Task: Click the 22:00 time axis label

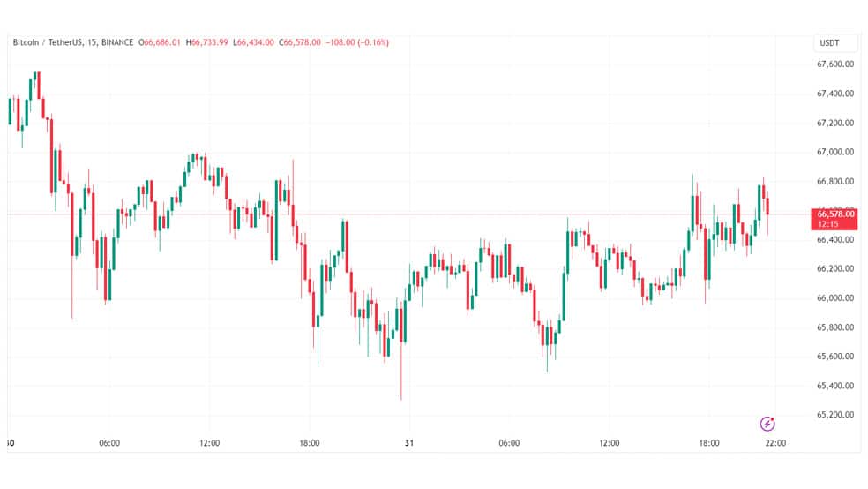Action: click(775, 443)
